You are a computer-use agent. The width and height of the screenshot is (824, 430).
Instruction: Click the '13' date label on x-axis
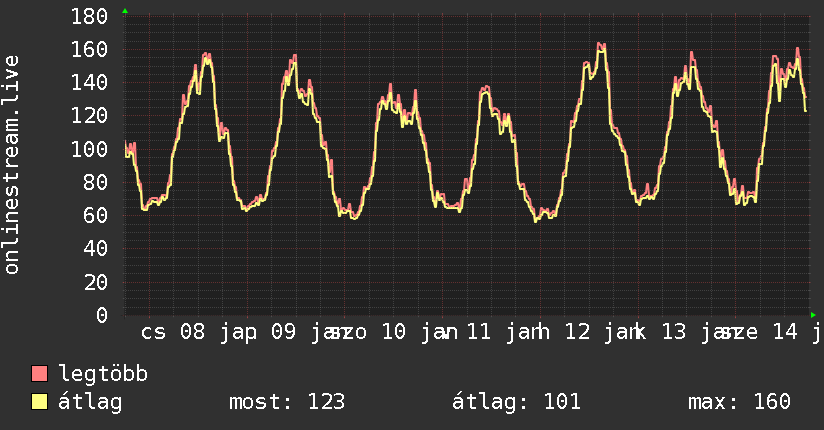[674, 332]
